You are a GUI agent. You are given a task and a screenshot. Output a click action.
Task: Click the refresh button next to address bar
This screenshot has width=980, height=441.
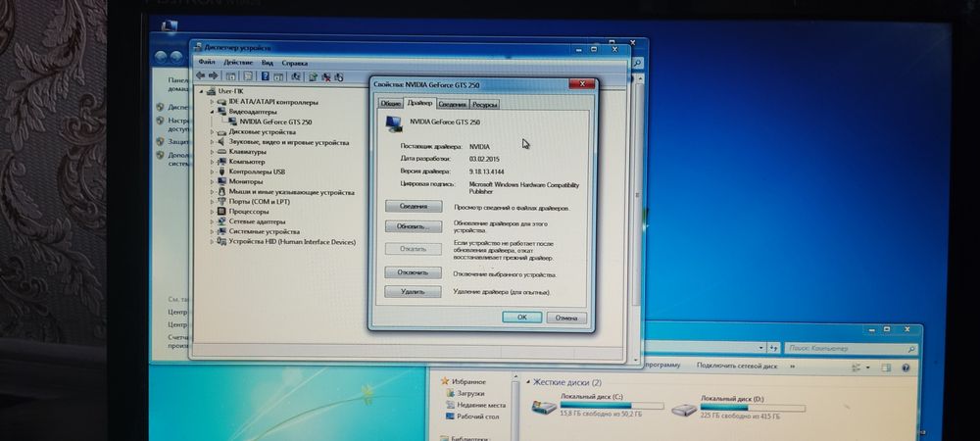[x=774, y=348]
